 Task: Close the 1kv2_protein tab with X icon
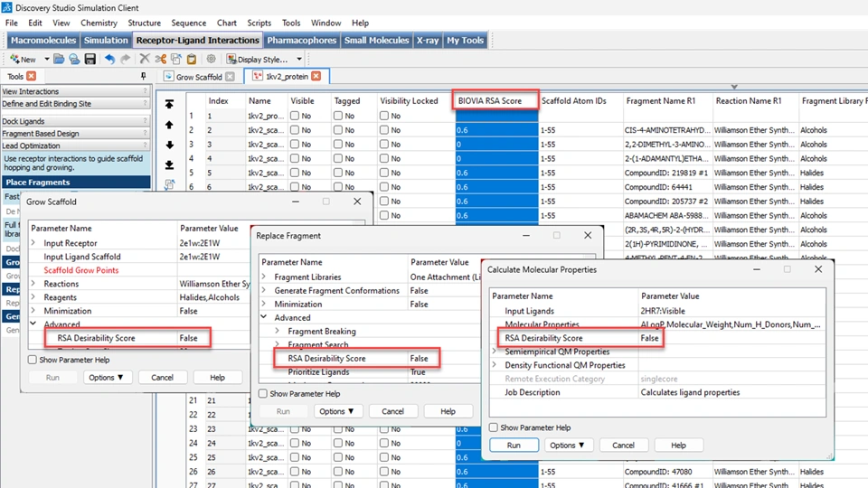point(317,77)
